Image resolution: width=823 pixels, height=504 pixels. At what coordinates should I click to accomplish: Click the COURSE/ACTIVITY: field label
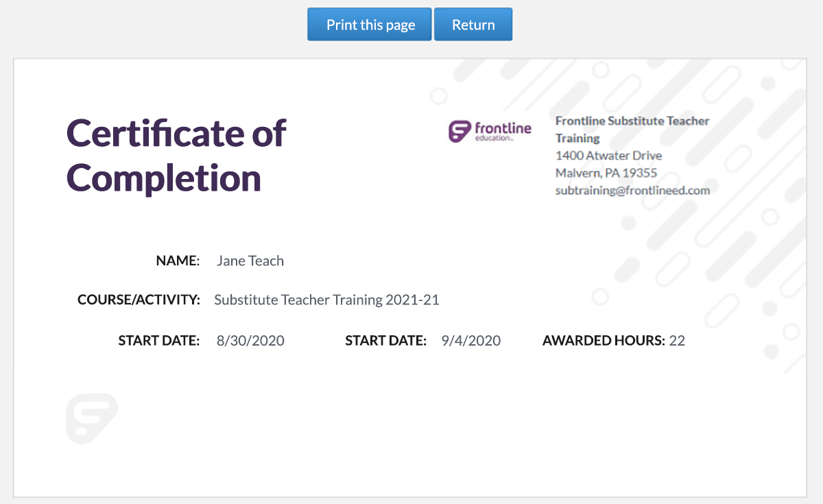(139, 300)
